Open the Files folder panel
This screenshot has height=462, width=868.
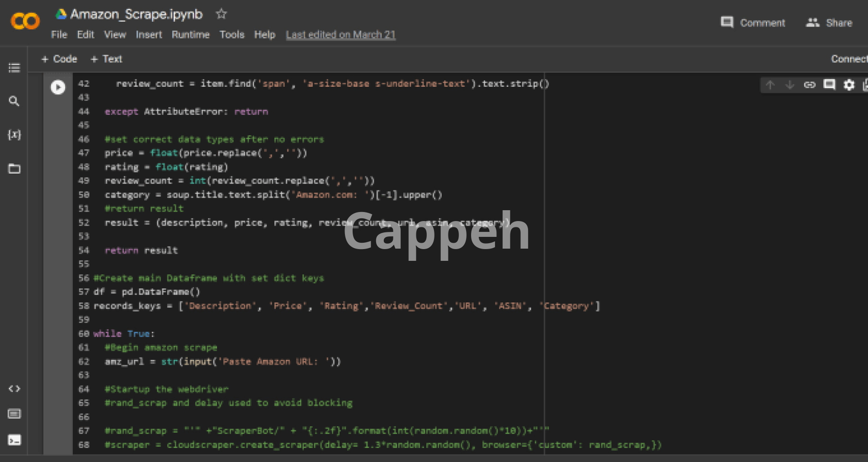14,169
